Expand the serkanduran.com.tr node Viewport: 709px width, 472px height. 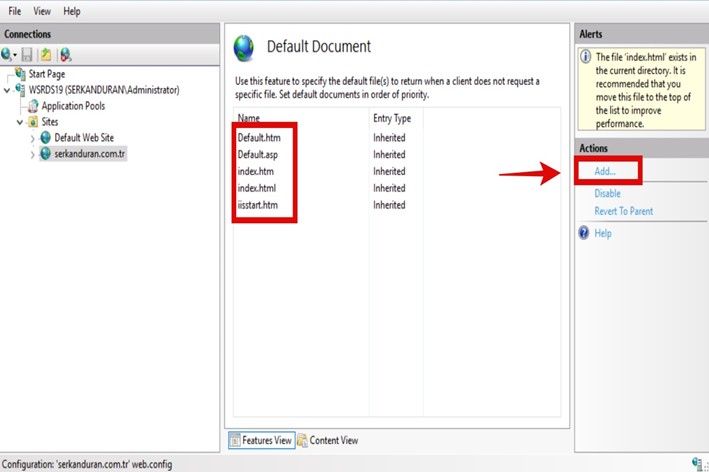(33, 154)
